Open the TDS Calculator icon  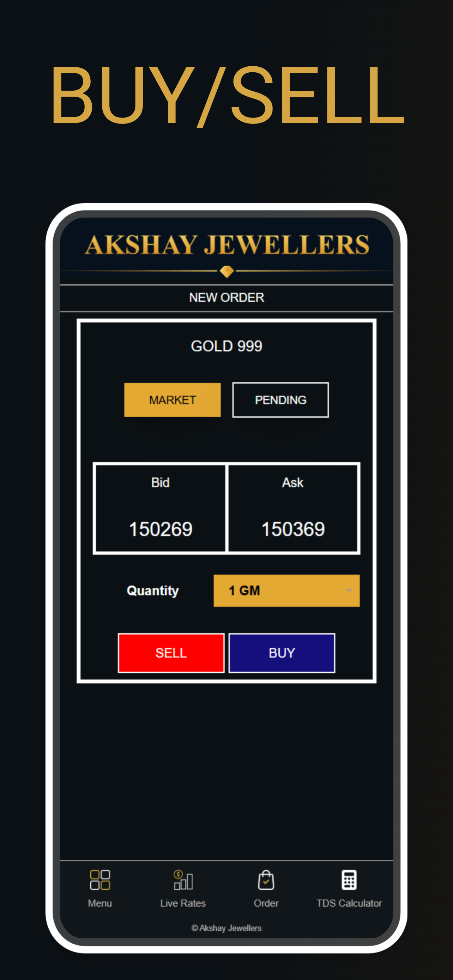(349, 879)
